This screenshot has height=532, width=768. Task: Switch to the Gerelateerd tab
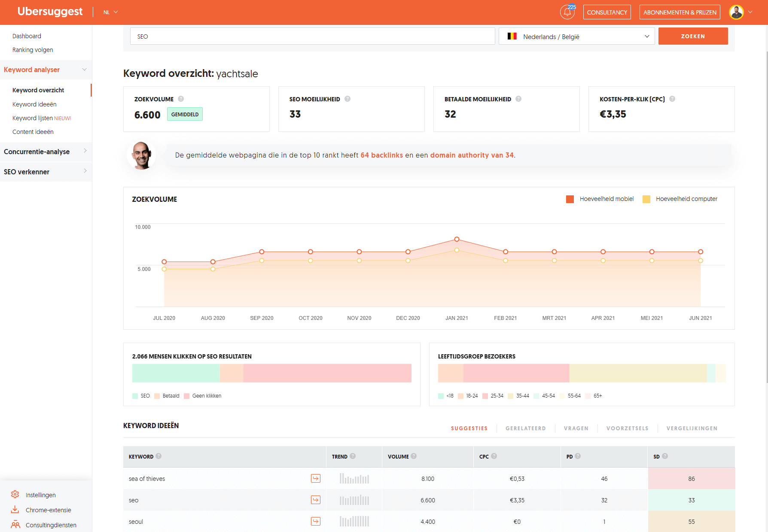(x=526, y=428)
